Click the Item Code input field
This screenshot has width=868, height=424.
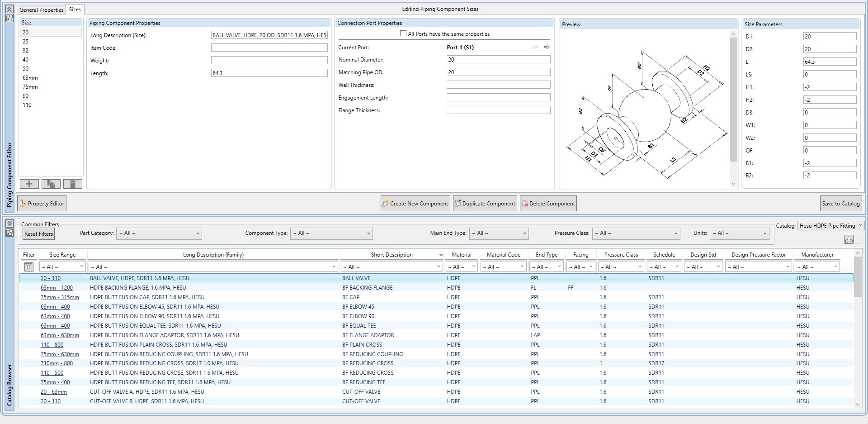coord(269,48)
